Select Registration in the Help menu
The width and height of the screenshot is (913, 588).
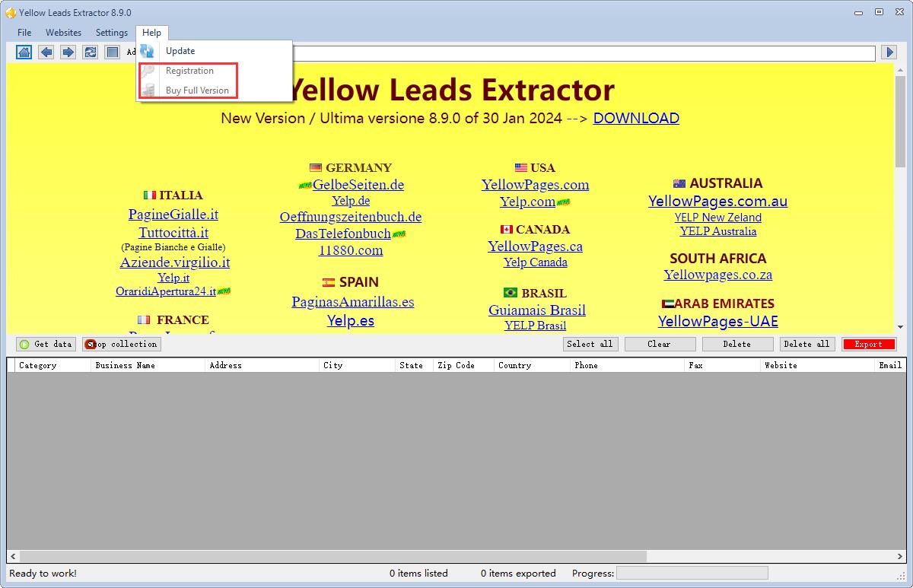coord(189,71)
